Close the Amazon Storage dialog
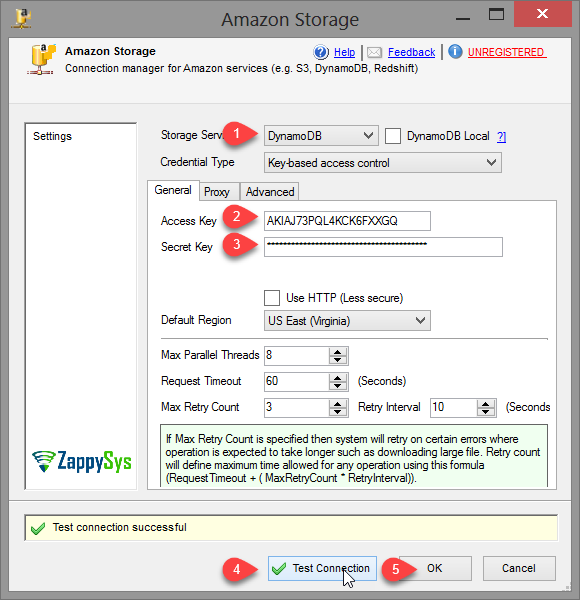The image size is (580, 600). (x=543, y=14)
